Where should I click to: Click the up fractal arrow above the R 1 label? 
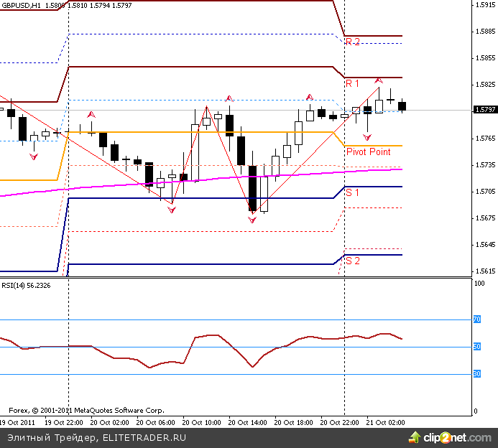[378, 79]
